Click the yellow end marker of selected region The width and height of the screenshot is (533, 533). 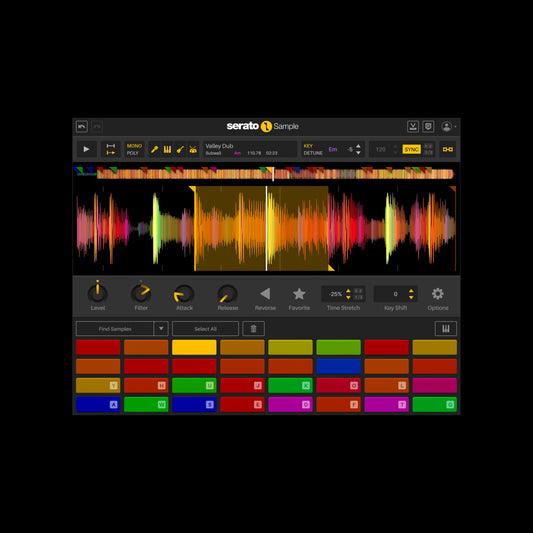pos(331,268)
